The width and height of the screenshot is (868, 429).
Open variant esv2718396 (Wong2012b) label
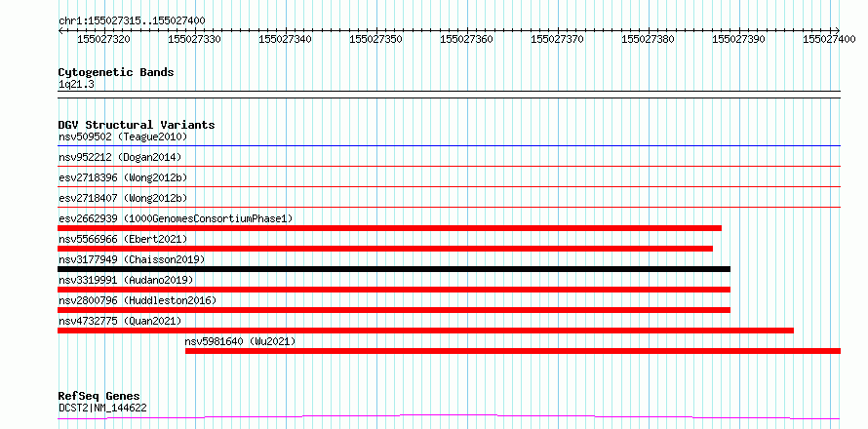(x=123, y=177)
